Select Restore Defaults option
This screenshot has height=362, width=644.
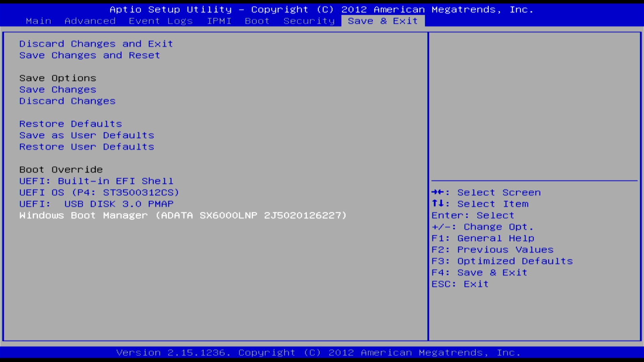(70, 124)
